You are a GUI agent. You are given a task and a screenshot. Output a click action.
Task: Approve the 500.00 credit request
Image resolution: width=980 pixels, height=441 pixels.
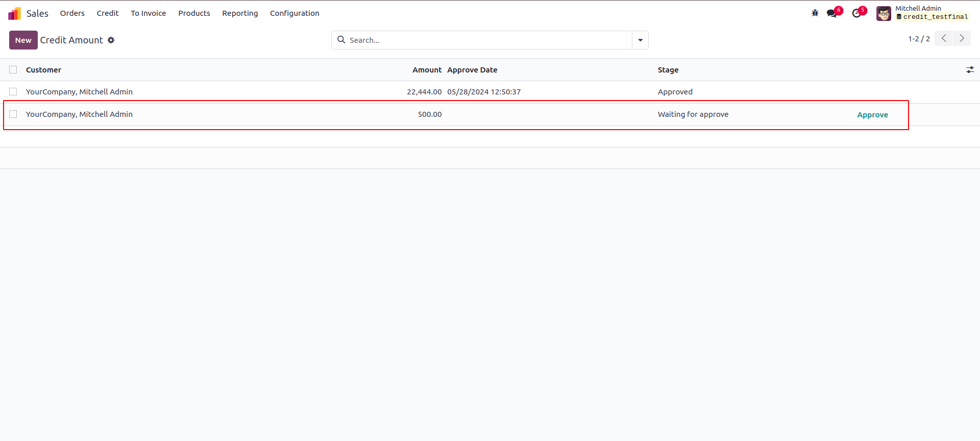[x=872, y=115]
